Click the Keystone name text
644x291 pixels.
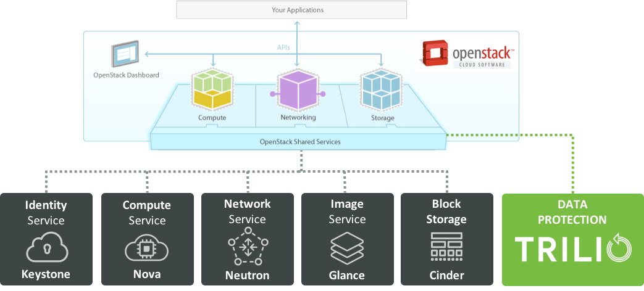click(x=46, y=274)
